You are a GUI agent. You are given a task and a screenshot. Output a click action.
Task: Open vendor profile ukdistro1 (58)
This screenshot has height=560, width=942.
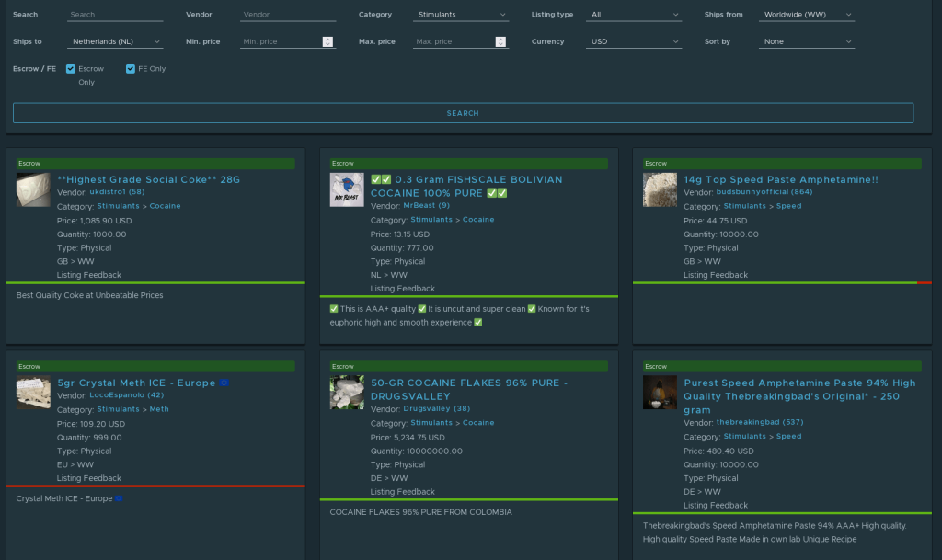pos(117,192)
